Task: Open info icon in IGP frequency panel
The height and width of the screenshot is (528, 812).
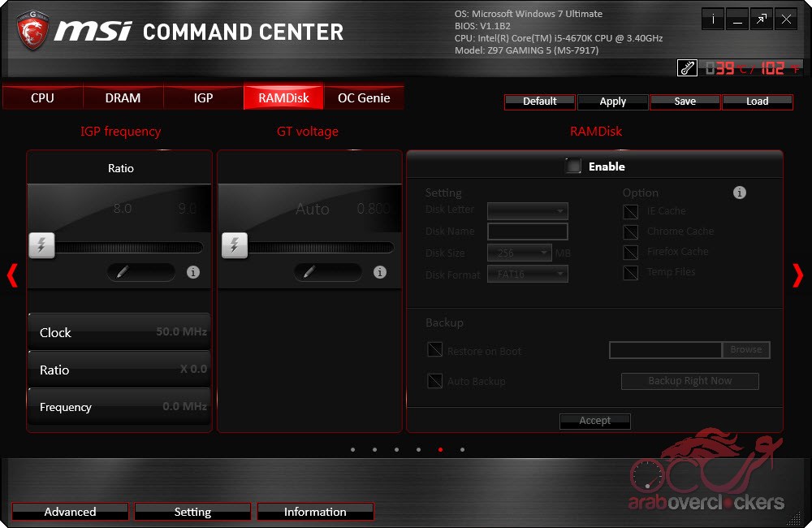Action: click(x=193, y=272)
